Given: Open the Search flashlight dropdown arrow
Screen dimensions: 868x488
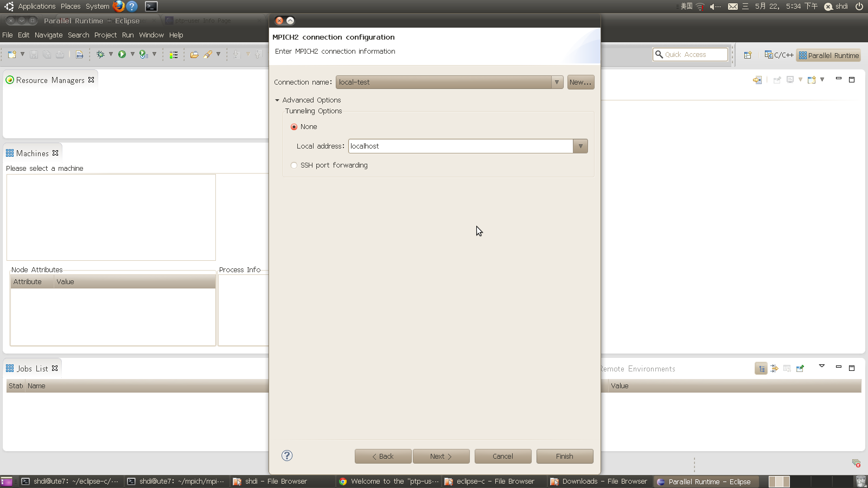Looking at the screenshot, I should click(218, 54).
